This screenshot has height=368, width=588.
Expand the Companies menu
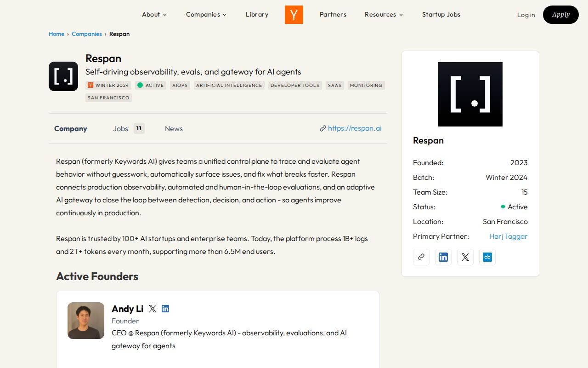tap(206, 15)
